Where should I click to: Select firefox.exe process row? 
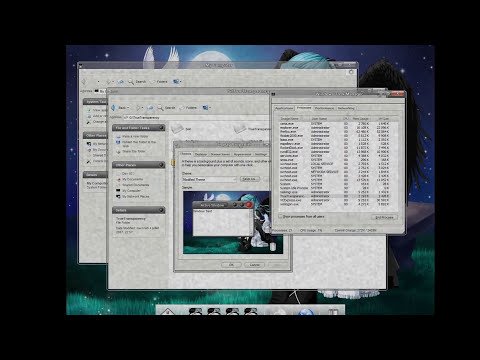point(334,131)
